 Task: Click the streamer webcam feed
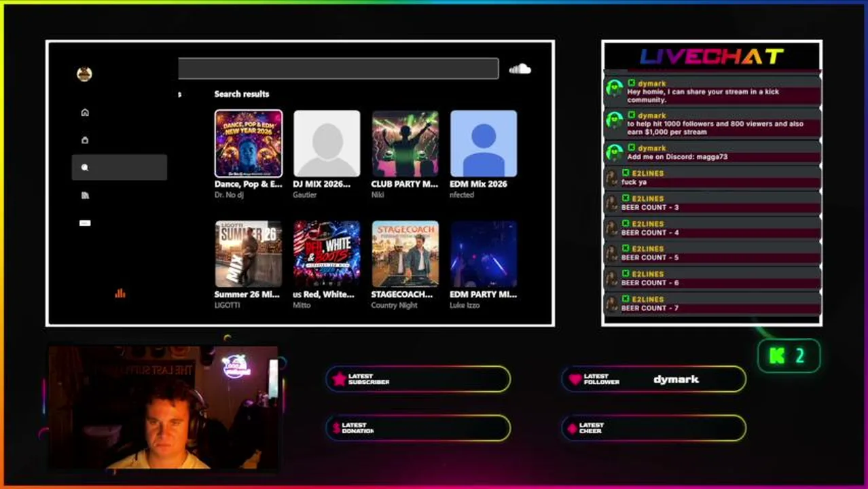[x=163, y=407]
